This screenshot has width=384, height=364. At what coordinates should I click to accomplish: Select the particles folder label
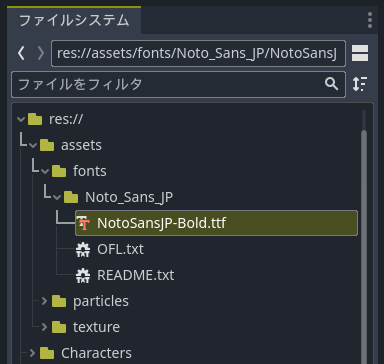(101, 301)
